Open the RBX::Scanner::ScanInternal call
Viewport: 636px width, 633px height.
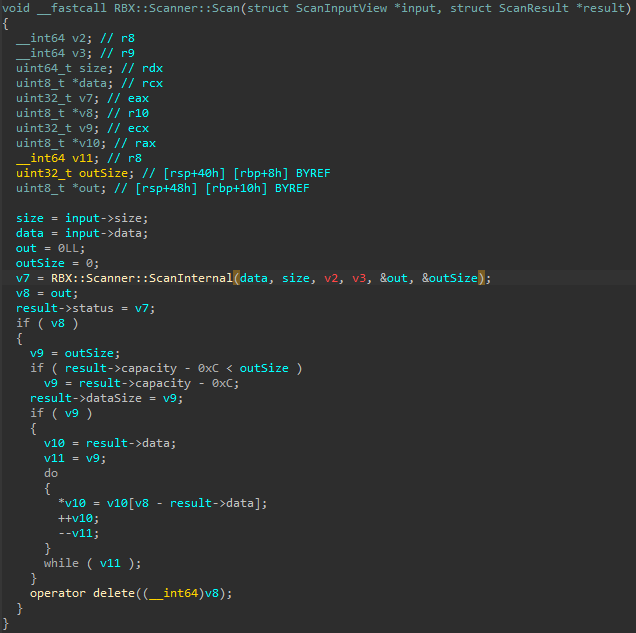(142, 278)
